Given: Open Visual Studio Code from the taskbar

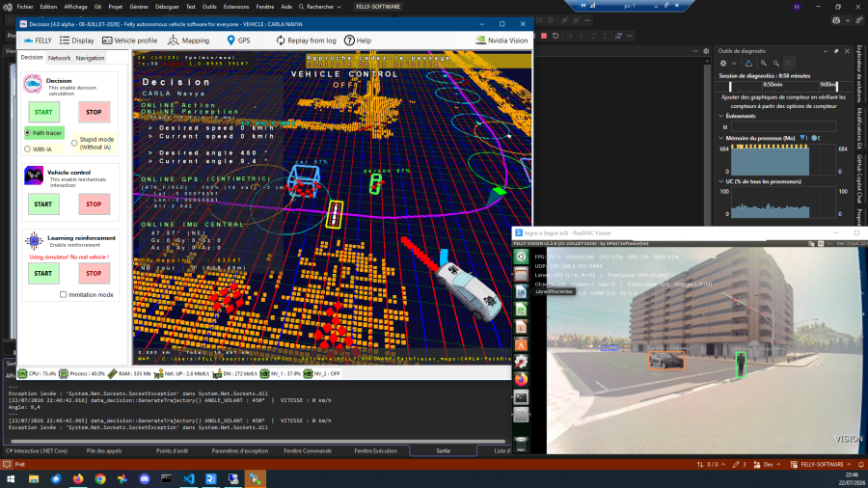Looking at the screenshot, I should coord(189,479).
